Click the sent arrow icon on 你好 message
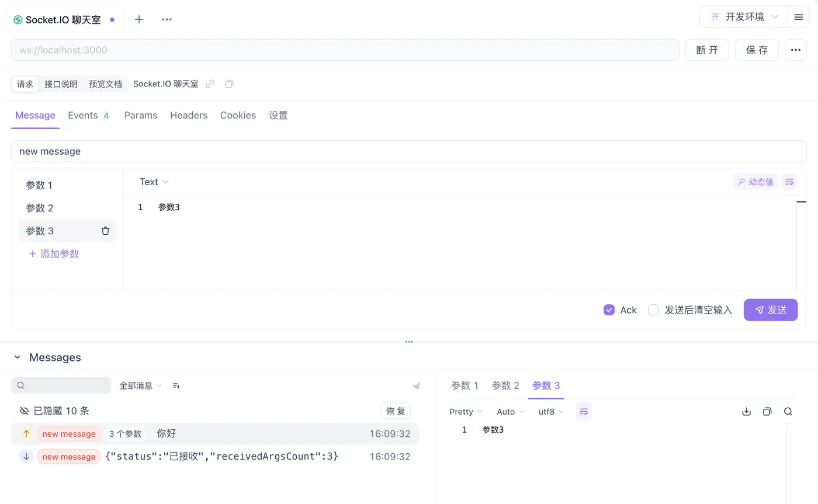 pos(26,434)
